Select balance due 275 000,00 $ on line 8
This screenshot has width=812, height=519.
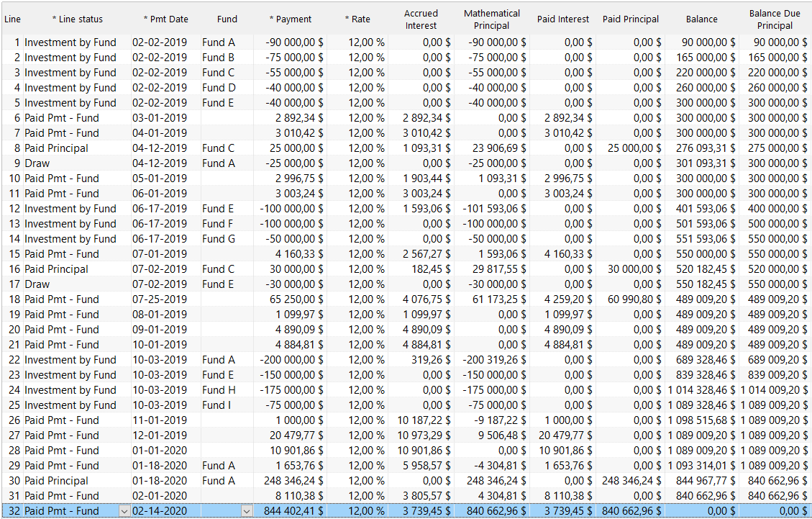[x=777, y=148]
